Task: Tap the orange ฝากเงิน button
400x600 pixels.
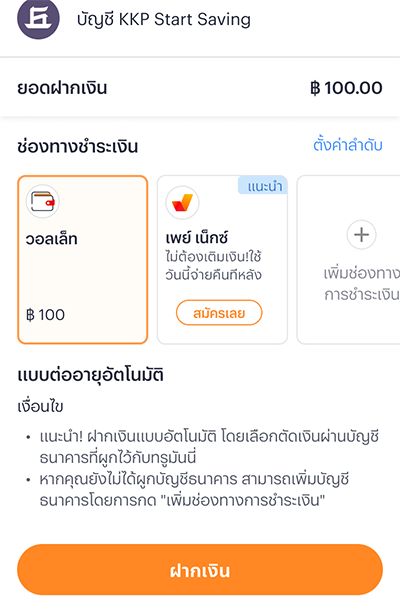Action: click(200, 570)
